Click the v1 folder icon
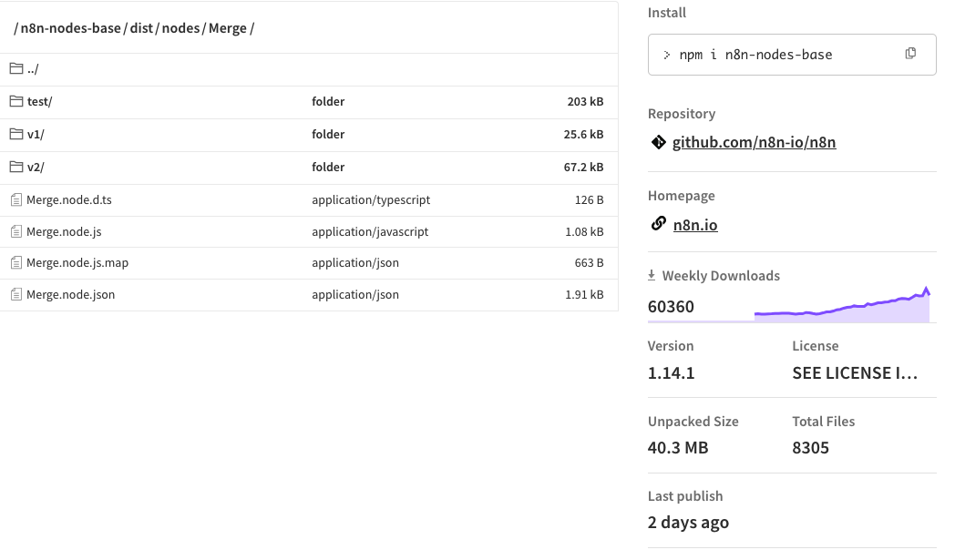This screenshot has width=955, height=560. (x=16, y=134)
